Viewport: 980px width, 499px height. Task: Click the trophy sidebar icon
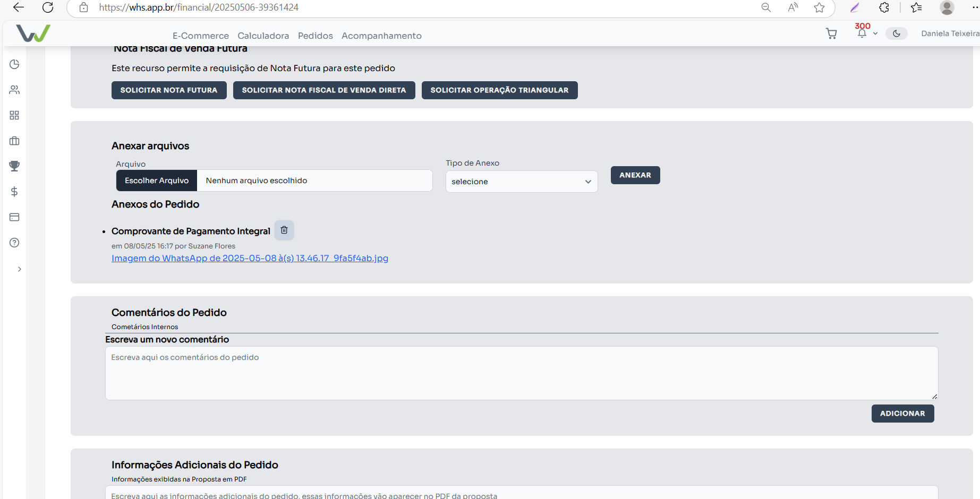click(x=14, y=166)
